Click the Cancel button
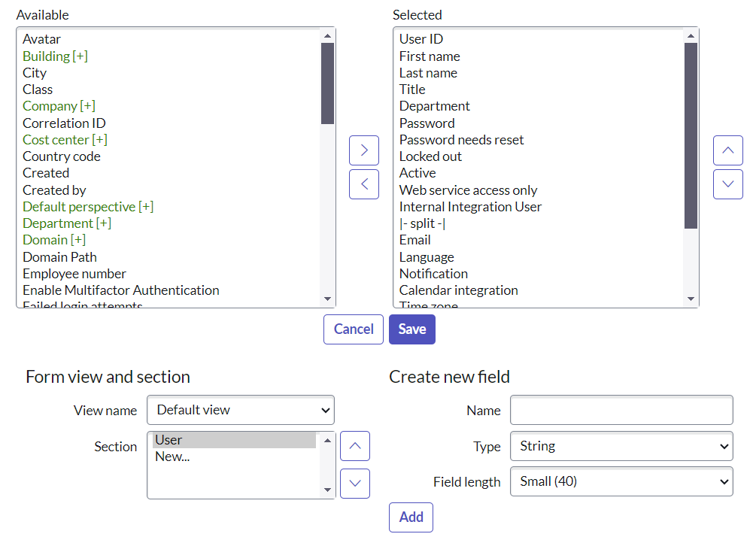The height and width of the screenshot is (540, 756). pos(354,329)
